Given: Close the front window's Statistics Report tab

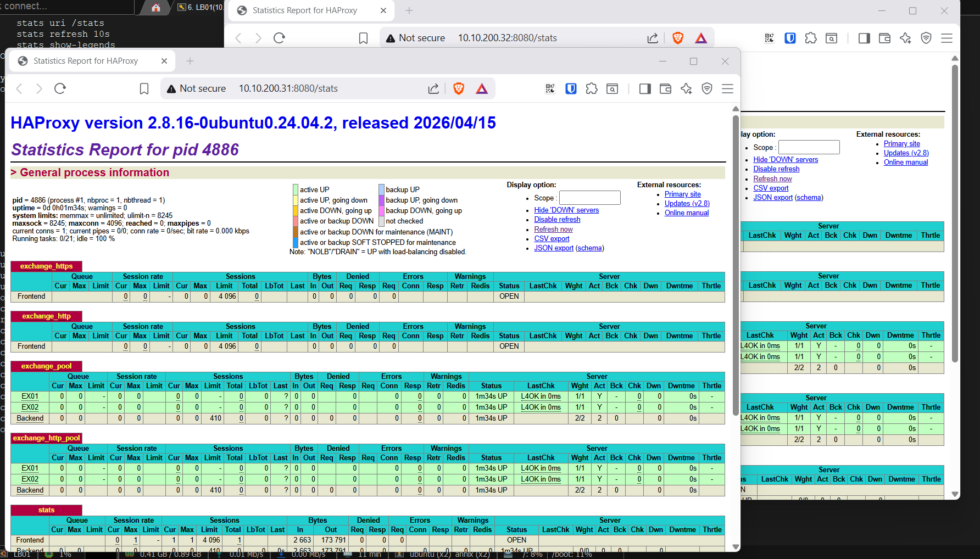Looking at the screenshot, I should [164, 61].
